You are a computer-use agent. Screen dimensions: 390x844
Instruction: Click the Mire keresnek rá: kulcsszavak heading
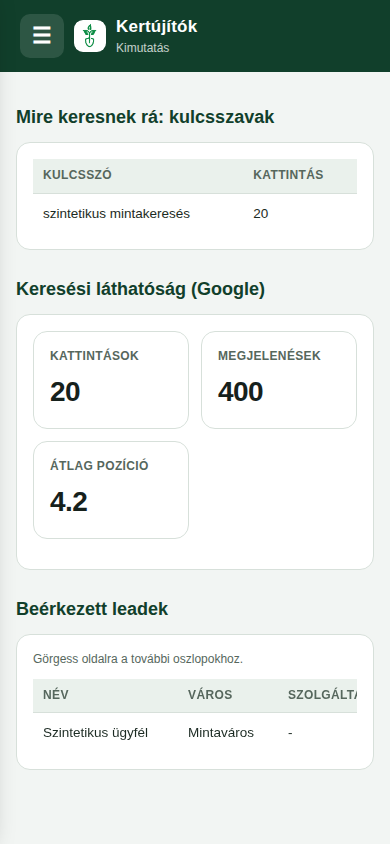[145, 117]
